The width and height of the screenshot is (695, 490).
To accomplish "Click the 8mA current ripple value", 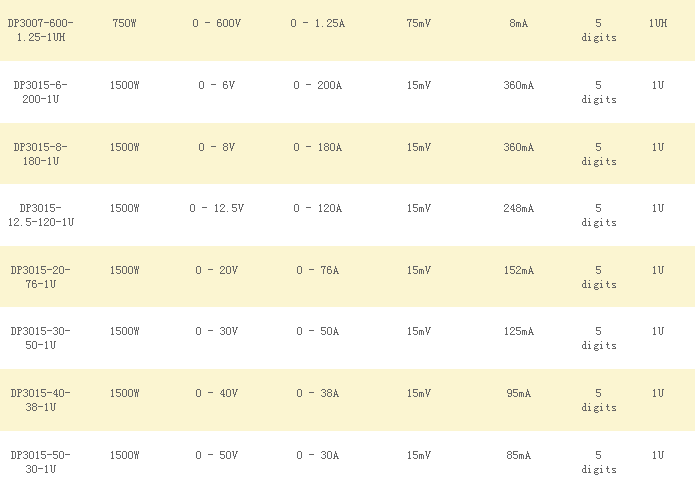I will point(518,23).
